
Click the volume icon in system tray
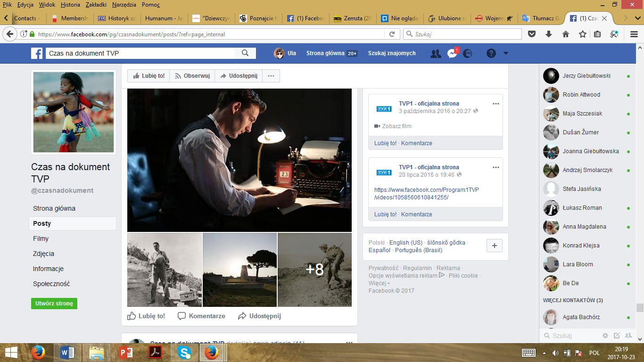(x=555, y=353)
